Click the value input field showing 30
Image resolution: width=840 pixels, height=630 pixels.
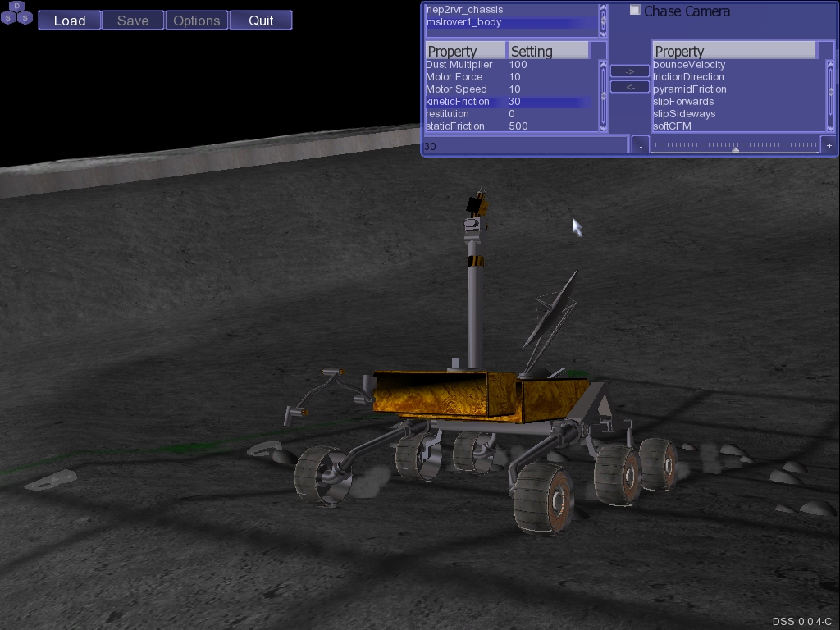[x=525, y=146]
